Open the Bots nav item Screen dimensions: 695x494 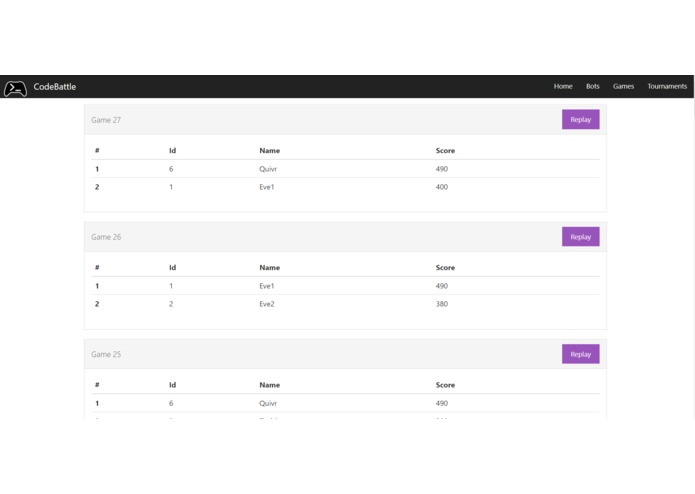[x=593, y=86]
